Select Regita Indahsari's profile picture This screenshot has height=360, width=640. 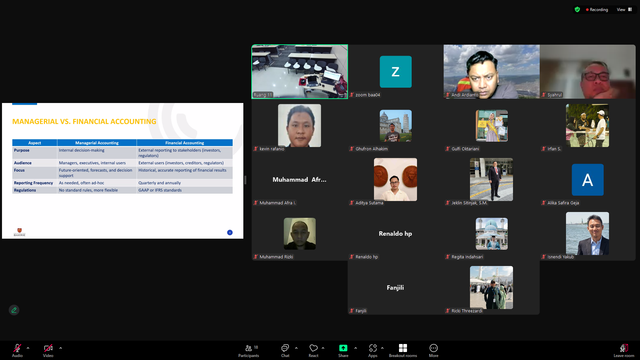tap(491, 233)
